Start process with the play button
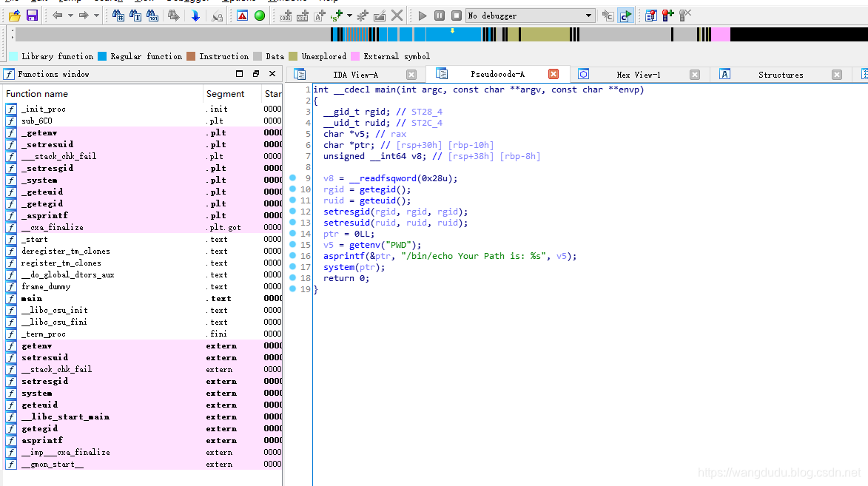The width and height of the screenshot is (868, 486). coord(423,16)
